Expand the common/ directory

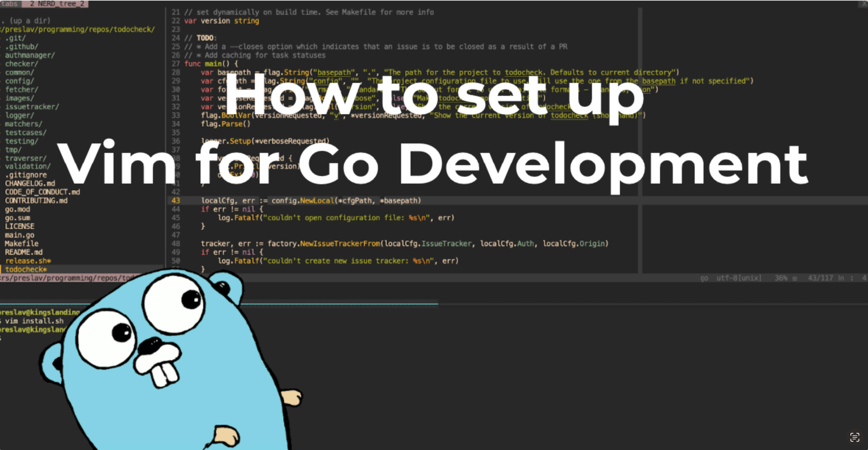(19, 72)
